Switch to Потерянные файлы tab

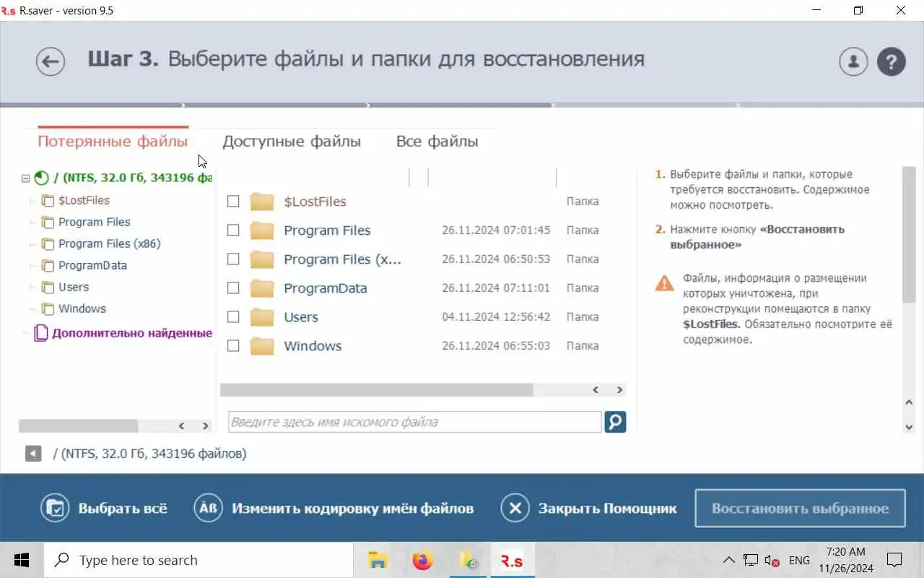point(113,142)
